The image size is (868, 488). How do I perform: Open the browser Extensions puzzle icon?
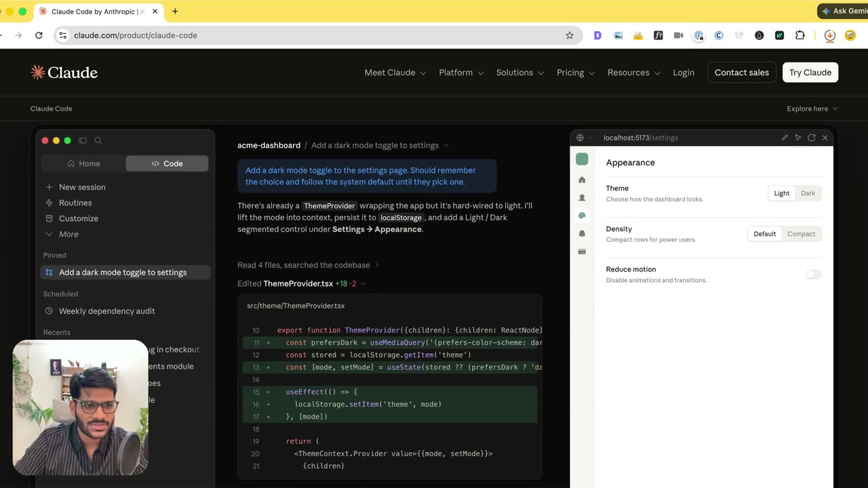point(800,35)
